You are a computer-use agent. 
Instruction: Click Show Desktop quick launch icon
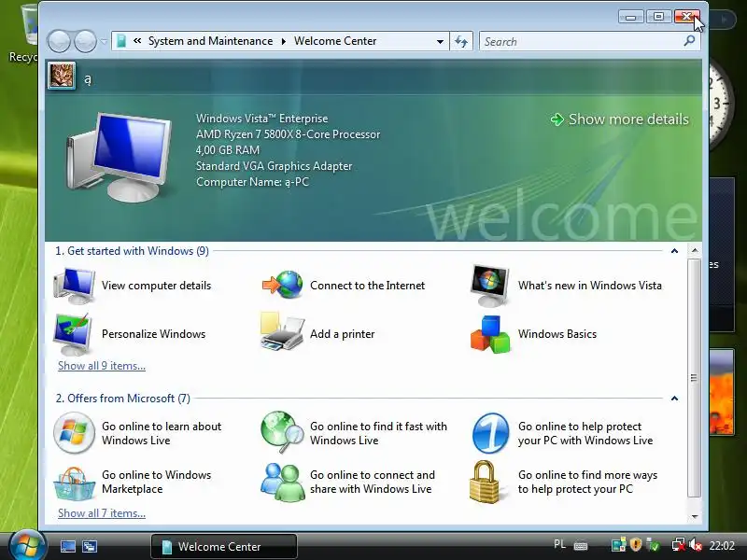68,546
